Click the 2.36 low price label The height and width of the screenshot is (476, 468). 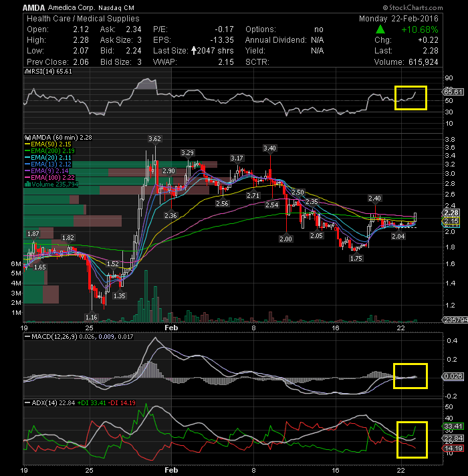pyautogui.click(x=170, y=215)
